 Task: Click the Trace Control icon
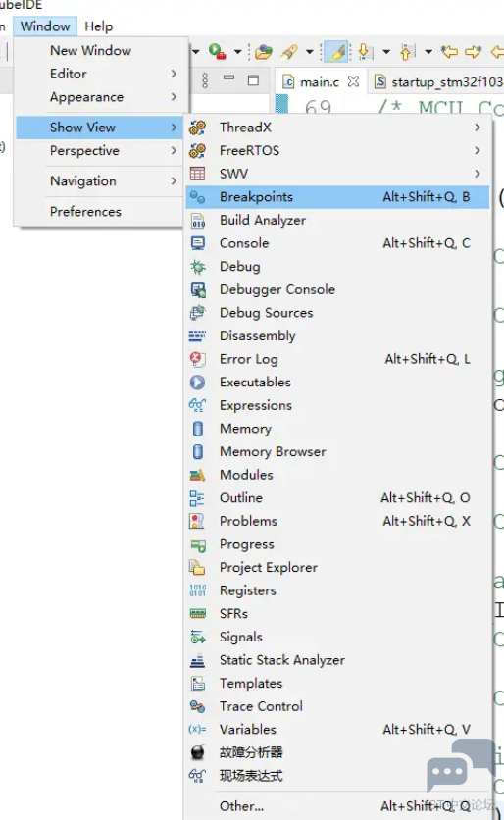198,706
